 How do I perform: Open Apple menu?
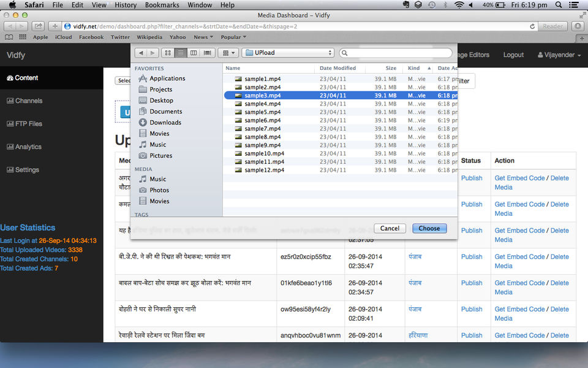tap(12, 5)
